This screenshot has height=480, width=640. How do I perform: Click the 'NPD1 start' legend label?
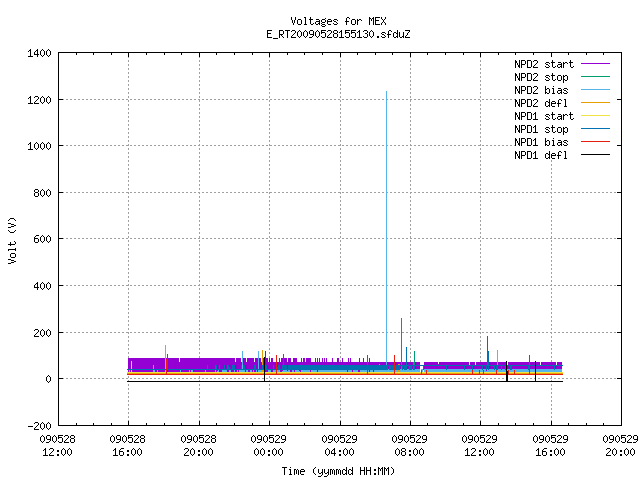544,116
